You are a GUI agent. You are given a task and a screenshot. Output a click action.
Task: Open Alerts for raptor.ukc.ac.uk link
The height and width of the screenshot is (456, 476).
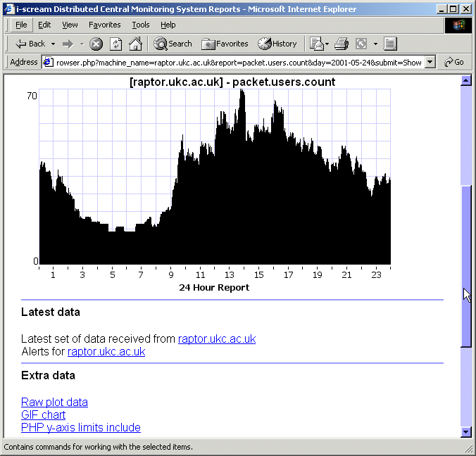(106, 352)
